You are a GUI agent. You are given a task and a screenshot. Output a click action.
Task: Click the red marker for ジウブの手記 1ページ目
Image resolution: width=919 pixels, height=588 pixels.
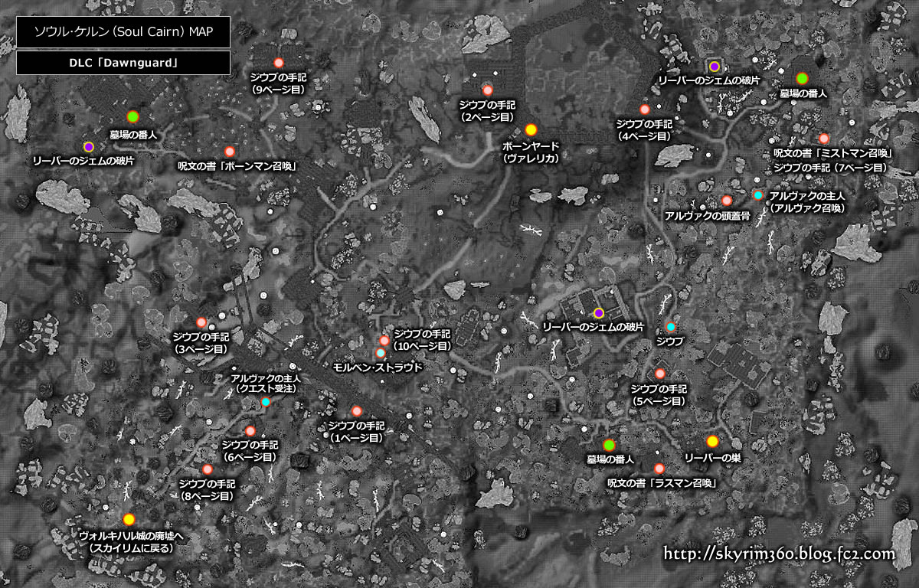[357, 411]
